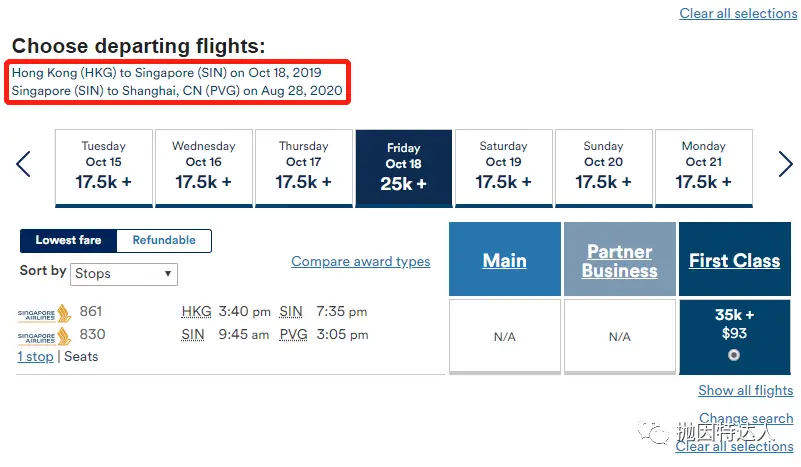Click Show all flights link
The image size is (801, 467).
point(745,390)
